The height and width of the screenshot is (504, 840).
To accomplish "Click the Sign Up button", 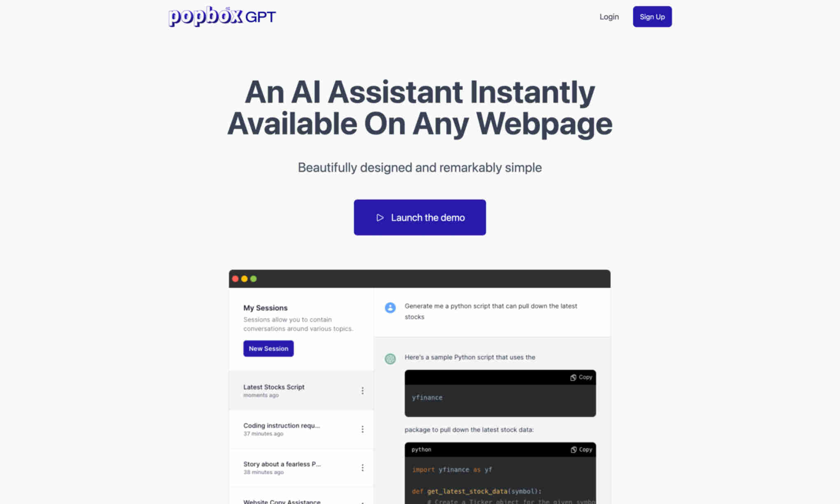I will point(652,16).
